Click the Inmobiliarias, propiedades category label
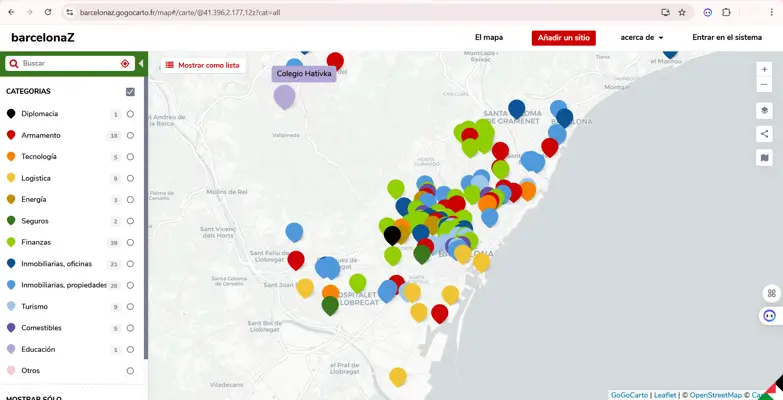This screenshot has height=400, width=783. click(x=64, y=285)
